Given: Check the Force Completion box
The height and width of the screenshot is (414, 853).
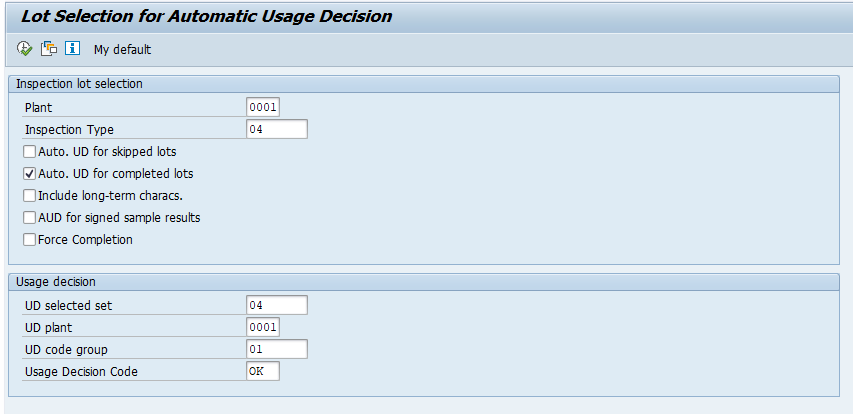Looking at the screenshot, I should click(29, 239).
